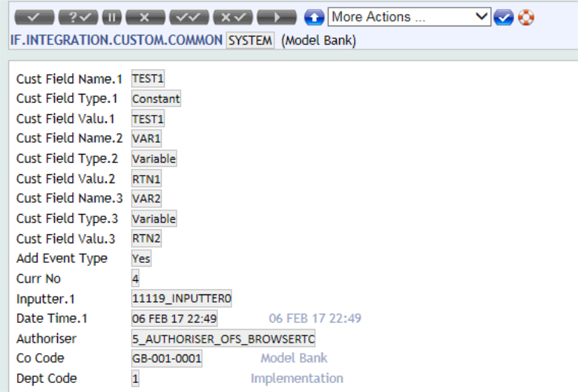
Task: Click the Authoriser field value
Action: pyautogui.click(x=222, y=339)
